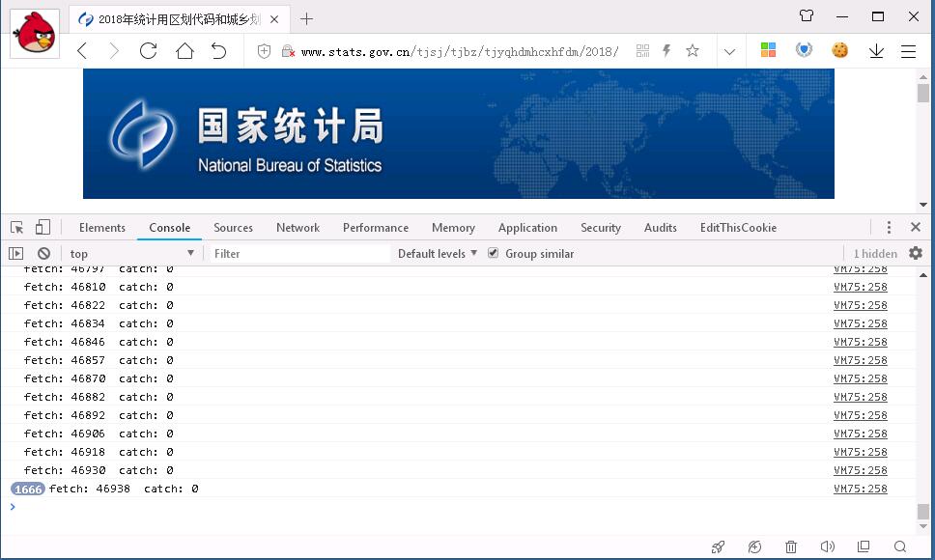Open the colorful apps grid extension

[768, 50]
